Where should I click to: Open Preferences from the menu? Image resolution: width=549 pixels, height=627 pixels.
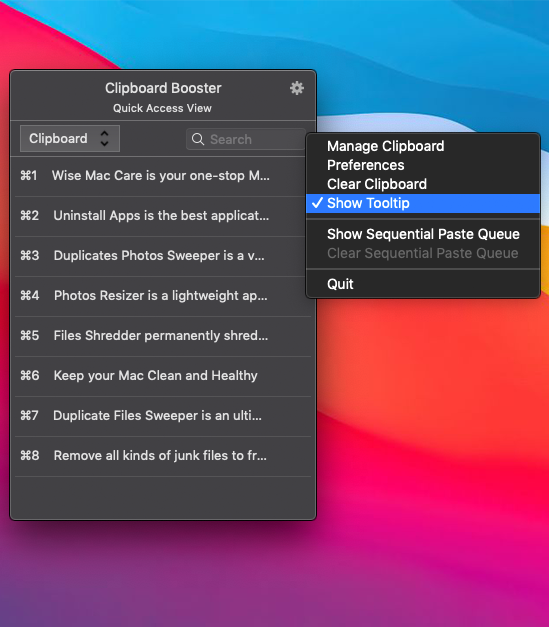click(x=365, y=165)
